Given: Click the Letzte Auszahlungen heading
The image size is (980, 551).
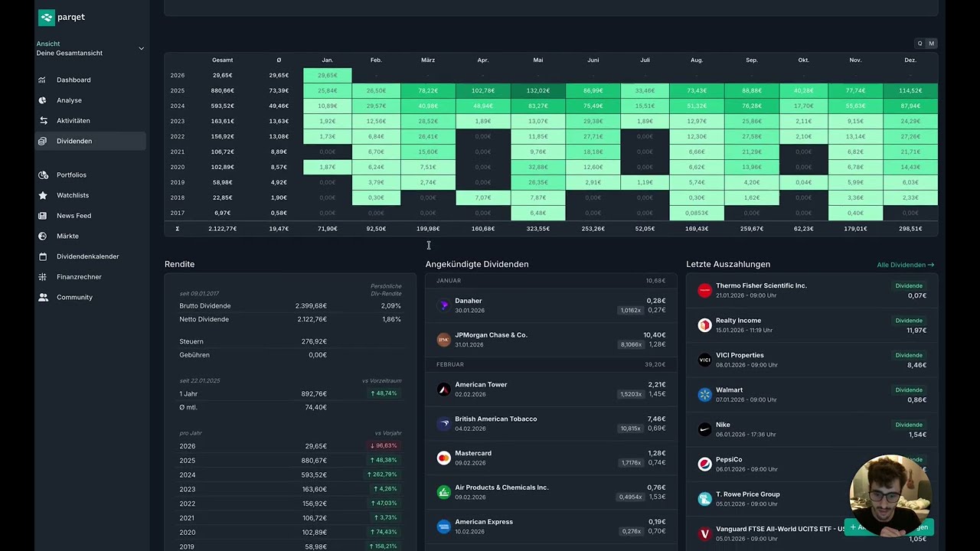Looking at the screenshot, I should pyautogui.click(x=728, y=264).
